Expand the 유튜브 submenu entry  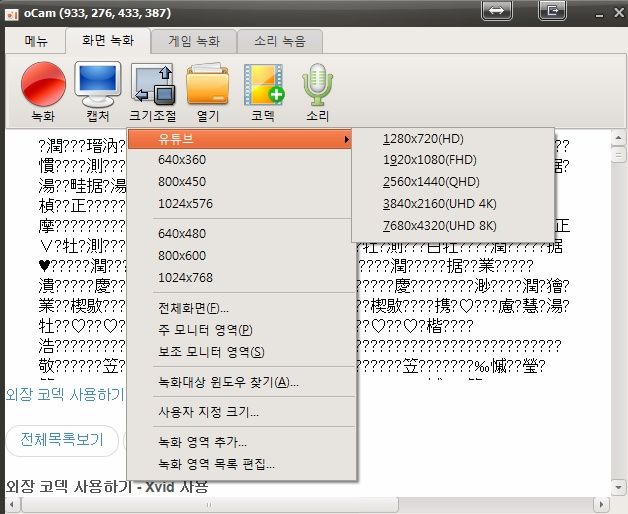(240, 139)
